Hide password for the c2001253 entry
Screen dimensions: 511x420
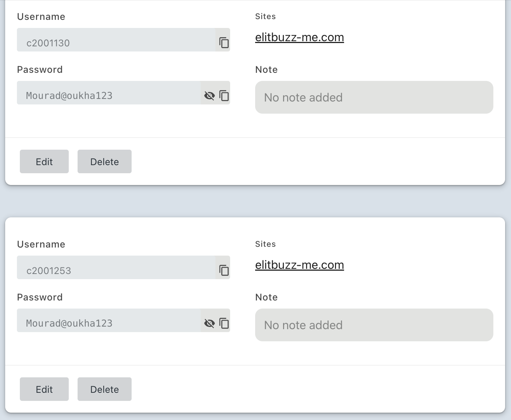coord(210,324)
